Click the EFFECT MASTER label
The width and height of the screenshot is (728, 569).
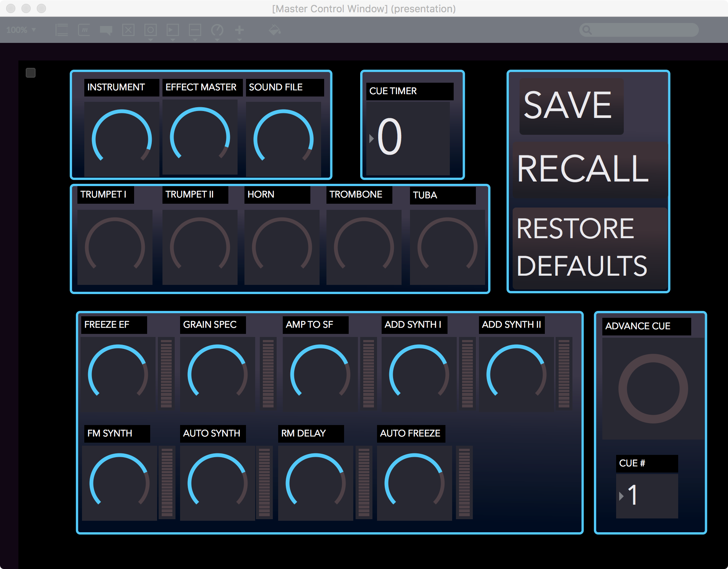coord(202,87)
